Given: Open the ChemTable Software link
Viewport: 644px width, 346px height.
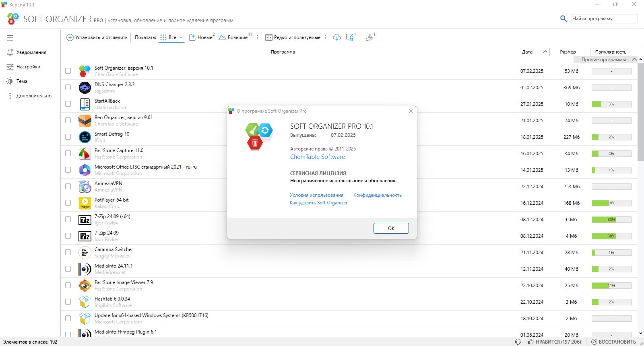Looking at the screenshot, I should [317, 157].
